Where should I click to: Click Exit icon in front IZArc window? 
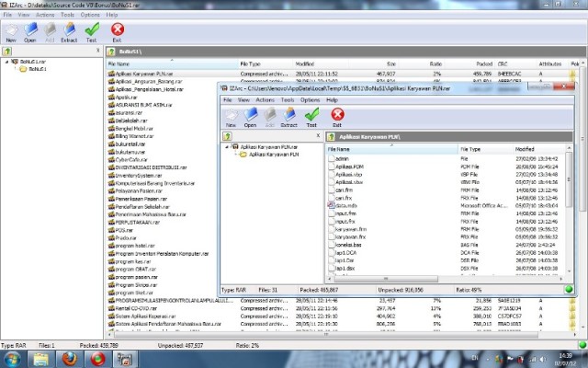(337, 117)
